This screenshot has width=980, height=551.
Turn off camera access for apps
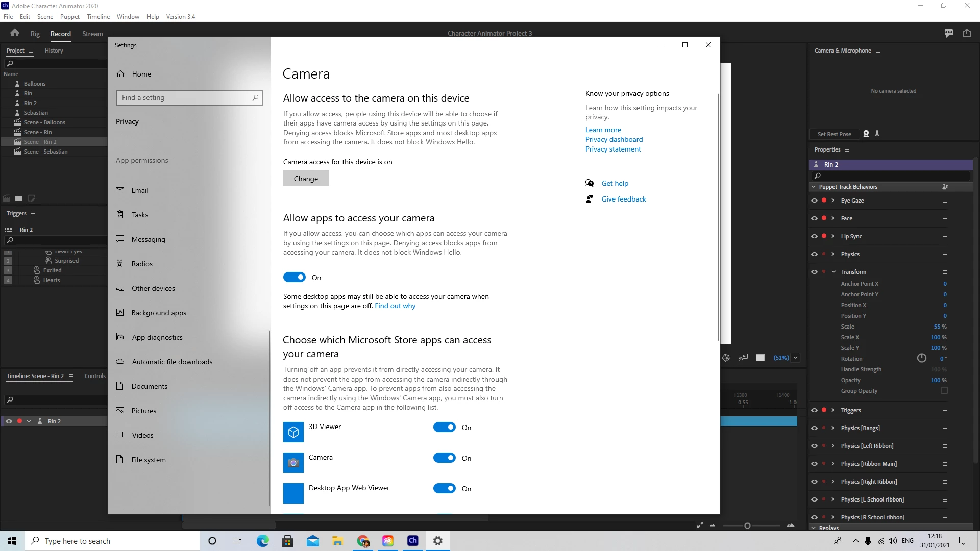point(295,277)
